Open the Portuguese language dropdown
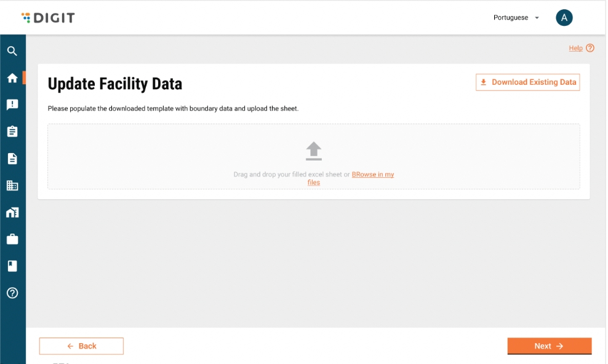This screenshot has width=608, height=364. click(516, 18)
